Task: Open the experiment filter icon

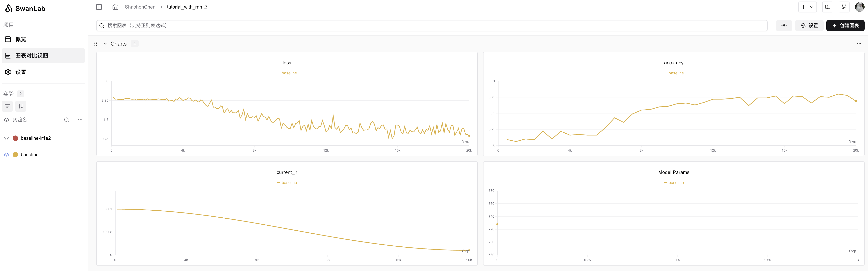Action: pos(7,106)
